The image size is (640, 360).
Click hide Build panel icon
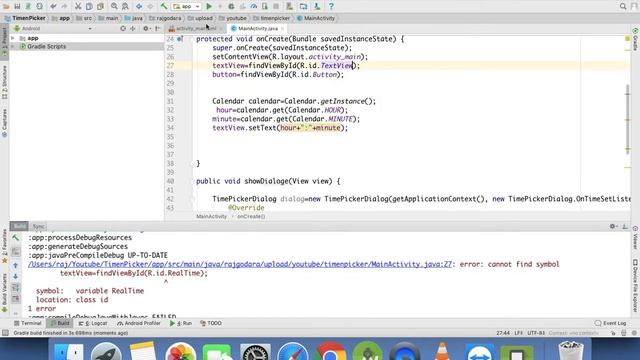pyautogui.click(x=624, y=226)
